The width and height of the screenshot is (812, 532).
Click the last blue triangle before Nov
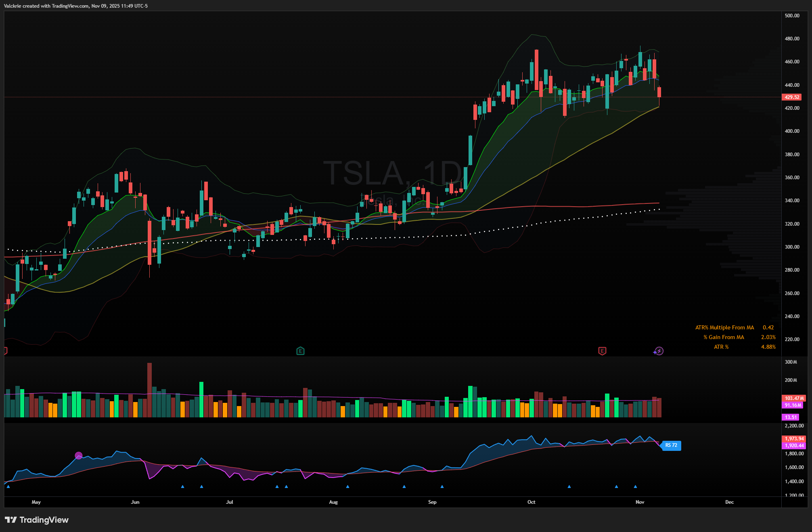coord(635,486)
